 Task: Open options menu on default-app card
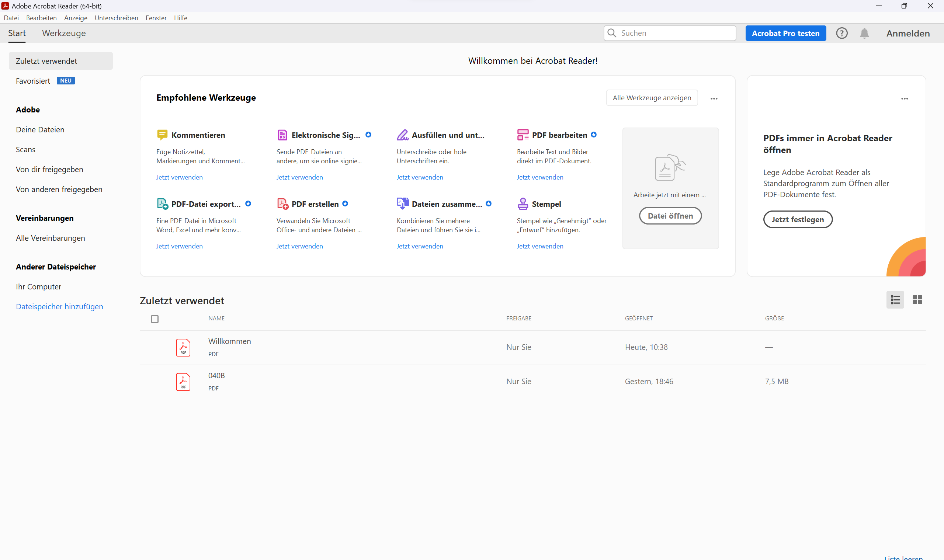point(905,98)
